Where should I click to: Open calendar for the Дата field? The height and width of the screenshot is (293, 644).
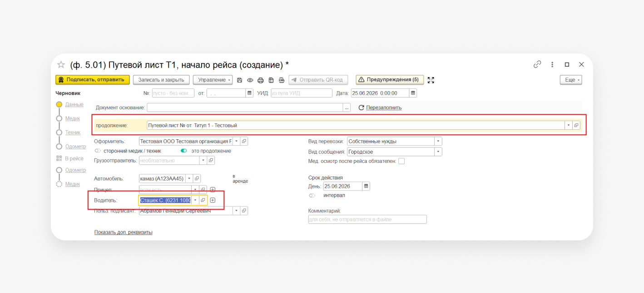(x=413, y=93)
